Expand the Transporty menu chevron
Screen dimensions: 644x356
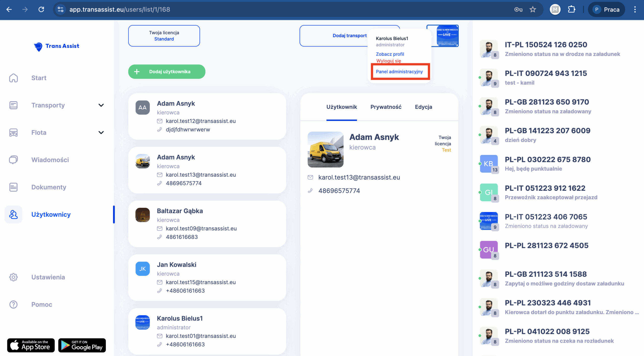pos(101,105)
